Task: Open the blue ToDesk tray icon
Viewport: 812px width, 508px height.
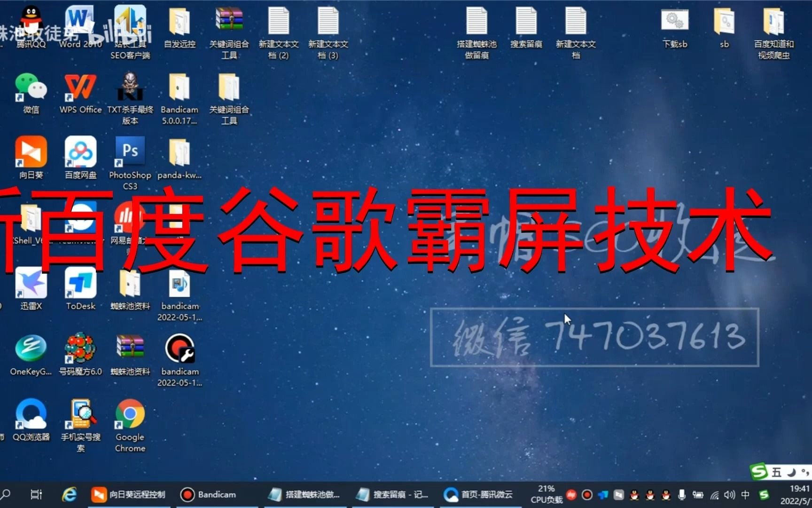Action: [603, 494]
